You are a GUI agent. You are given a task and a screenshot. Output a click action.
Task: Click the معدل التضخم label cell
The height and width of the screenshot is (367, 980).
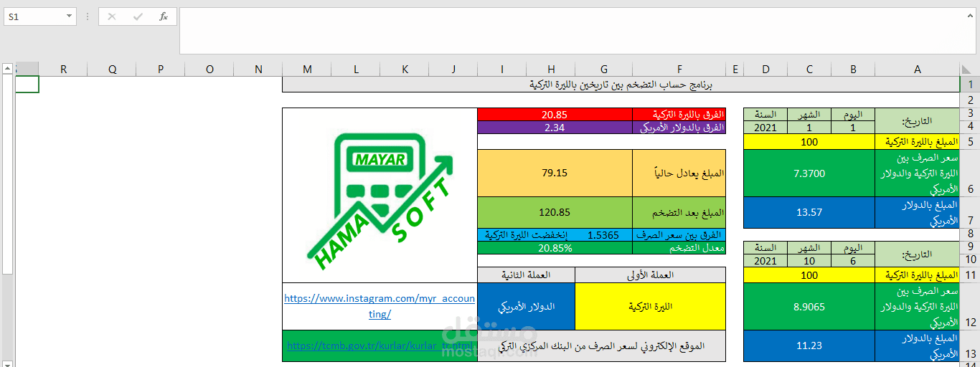coord(679,248)
